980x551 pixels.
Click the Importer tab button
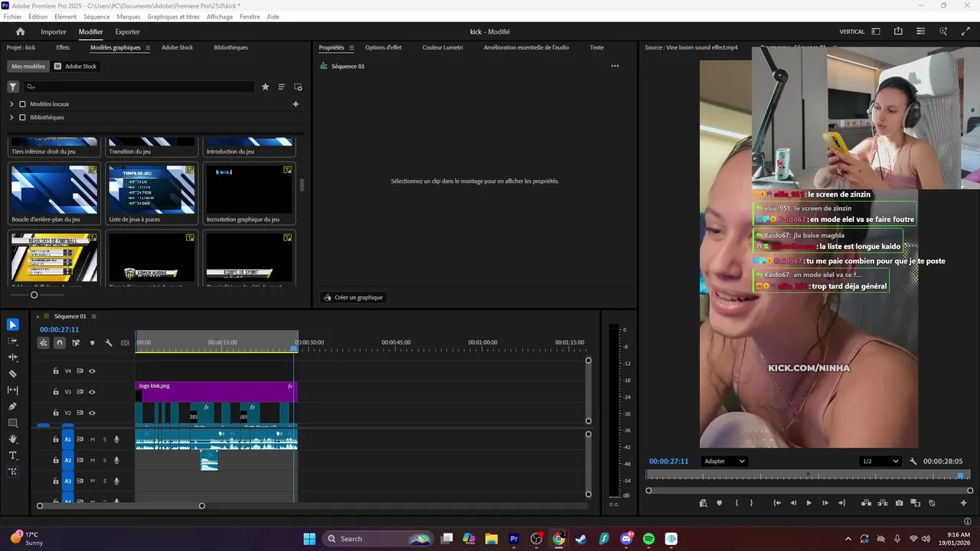pyautogui.click(x=54, y=31)
